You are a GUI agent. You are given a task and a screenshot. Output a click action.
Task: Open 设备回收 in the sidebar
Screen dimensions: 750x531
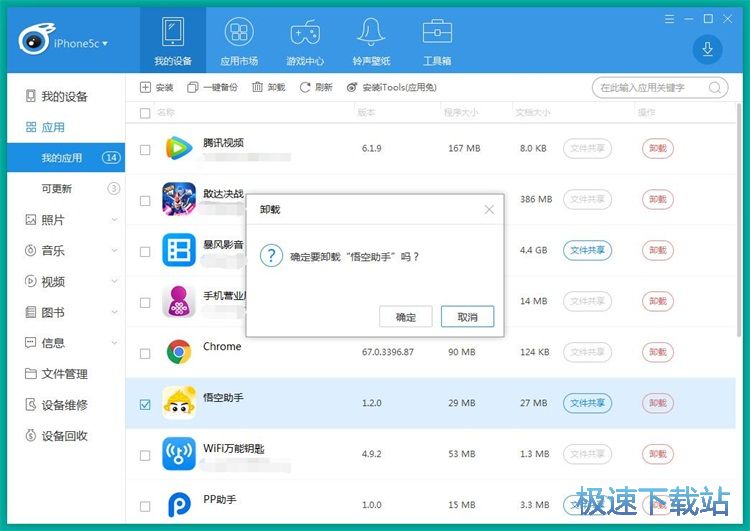tap(56, 435)
